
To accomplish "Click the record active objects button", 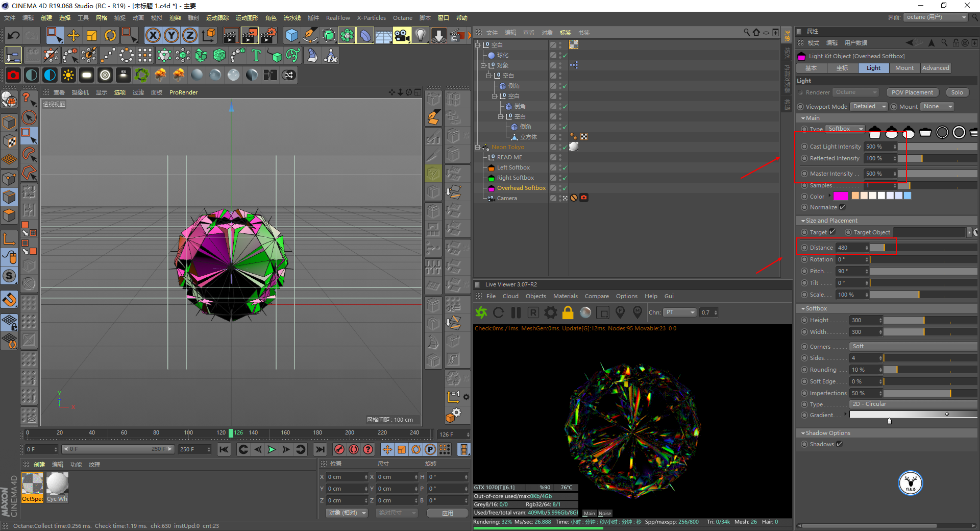I will (x=339, y=449).
